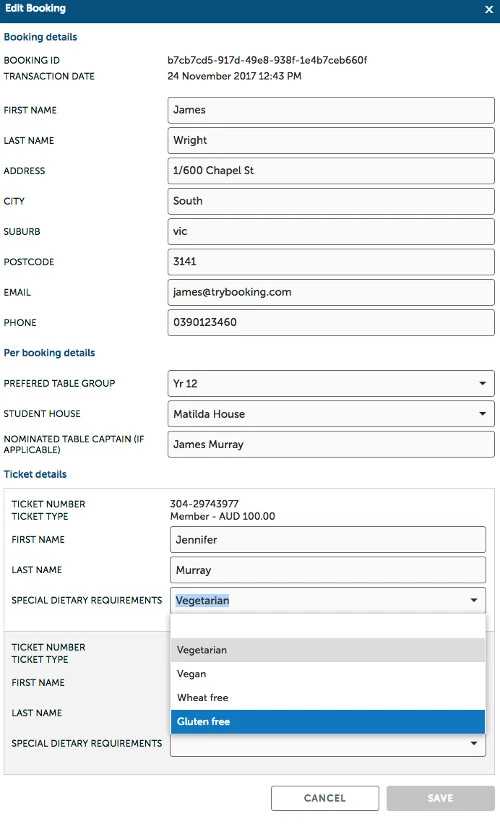The image size is (500, 824).
Task: Open second ticket's dietary requirements dropdown
Action: tap(328, 743)
